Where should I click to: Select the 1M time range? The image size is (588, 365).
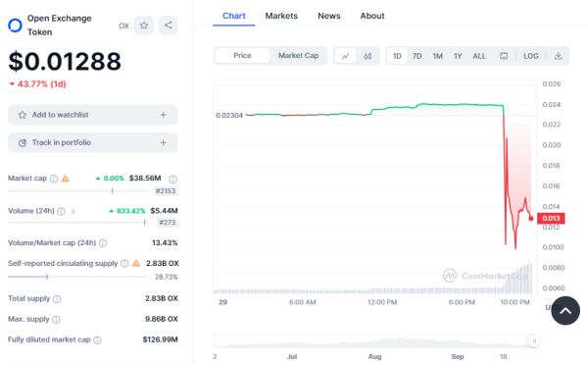pyautogui.click(x=438, y=56)
